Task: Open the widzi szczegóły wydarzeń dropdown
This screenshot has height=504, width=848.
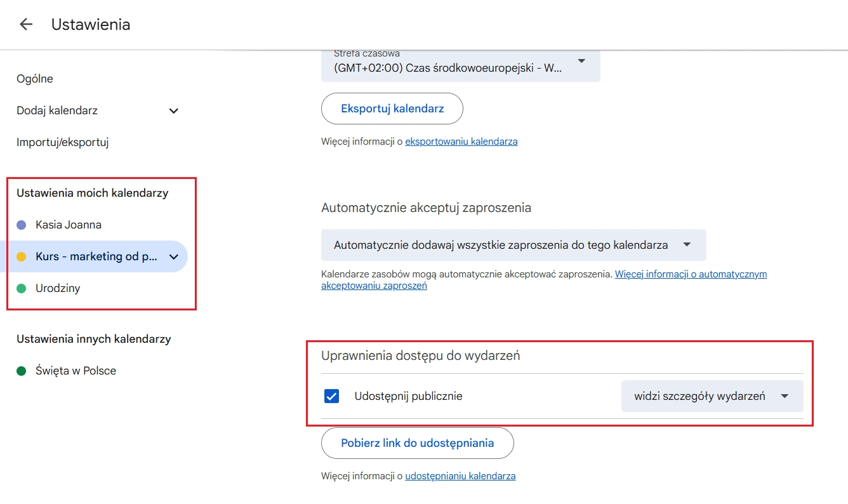Action: point(712,396)
